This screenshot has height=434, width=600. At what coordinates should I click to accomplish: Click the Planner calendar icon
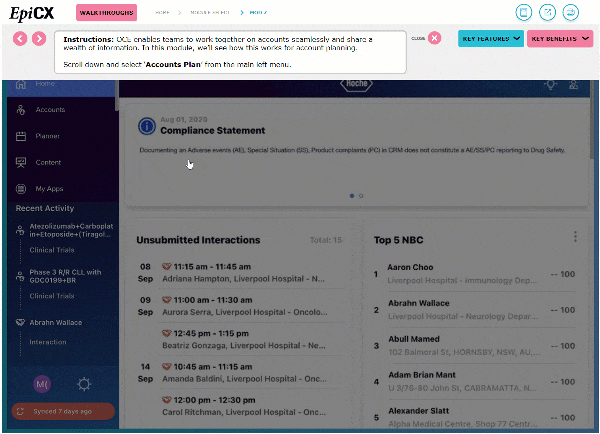(x=21, y=136)
